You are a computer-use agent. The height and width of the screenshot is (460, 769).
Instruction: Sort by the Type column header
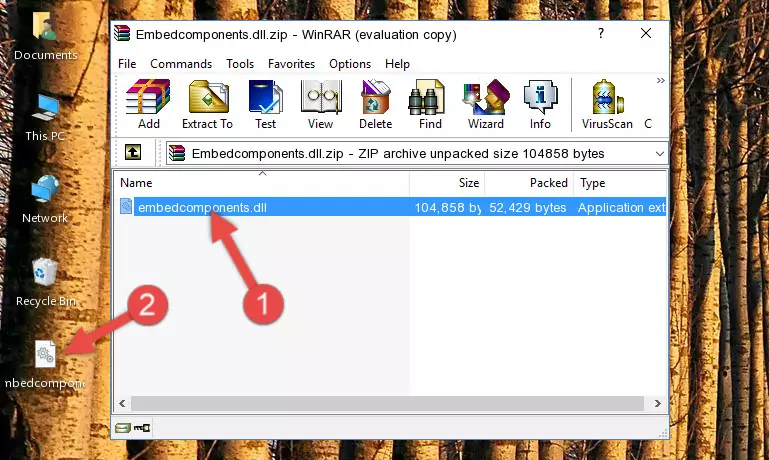click(x=620, y=183)
